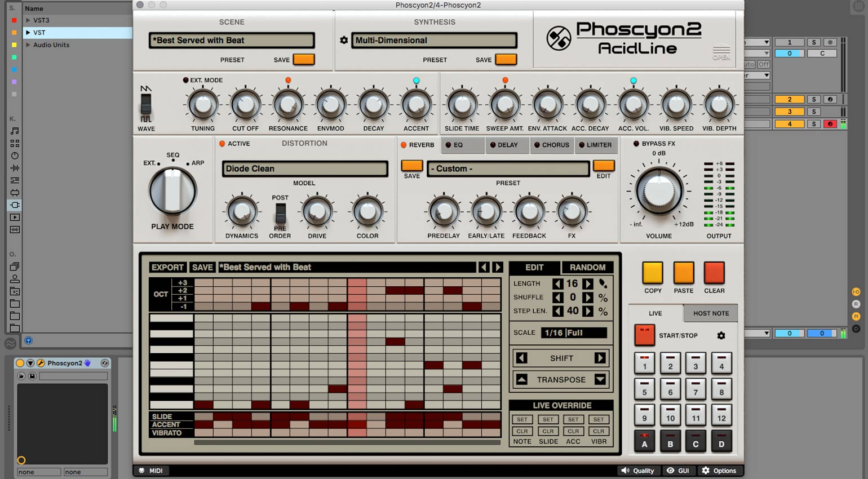The width and height of the screenshot is (868, 479).
Task: Click the Phoscyon2 logo icon
Action: point(559,38)
